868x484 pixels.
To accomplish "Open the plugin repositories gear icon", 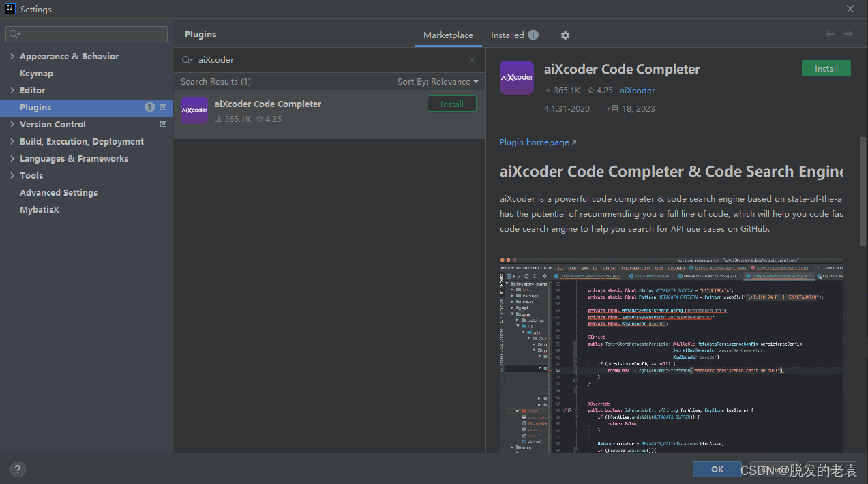I will [565, 35].
